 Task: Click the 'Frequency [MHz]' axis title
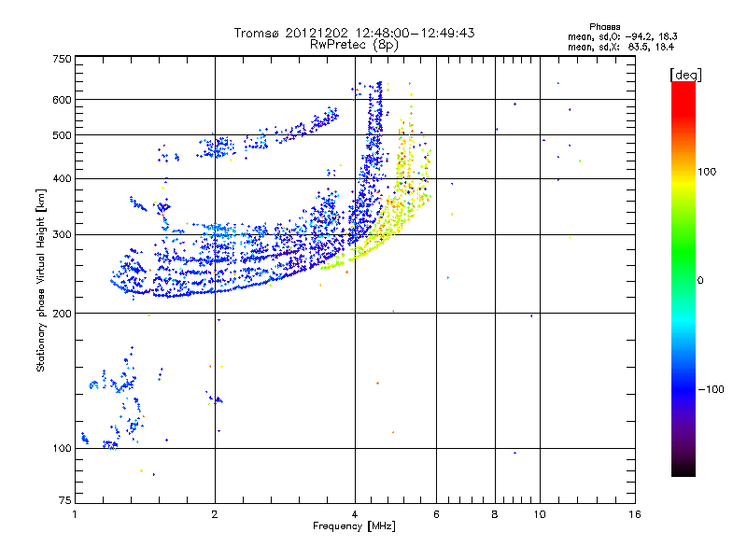tap(354, 526)
